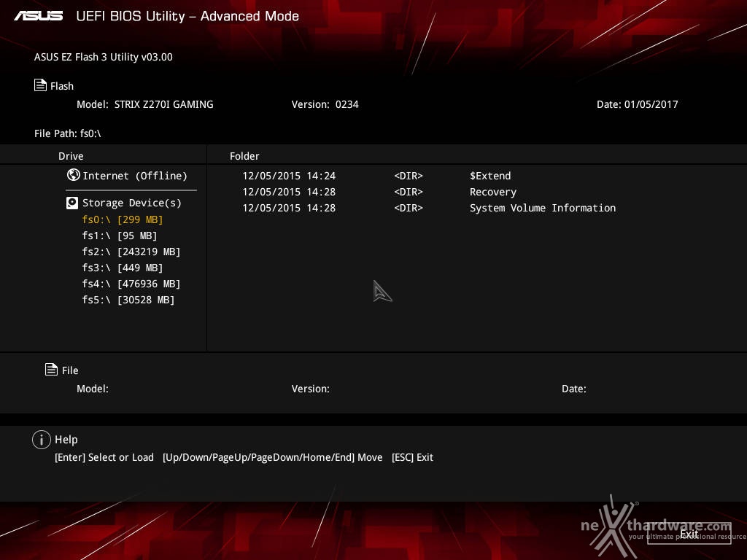Screen dimensions: 747x560
Task: Select drive fs0:\ [299 MB]
Action: [x=123, y=219]
